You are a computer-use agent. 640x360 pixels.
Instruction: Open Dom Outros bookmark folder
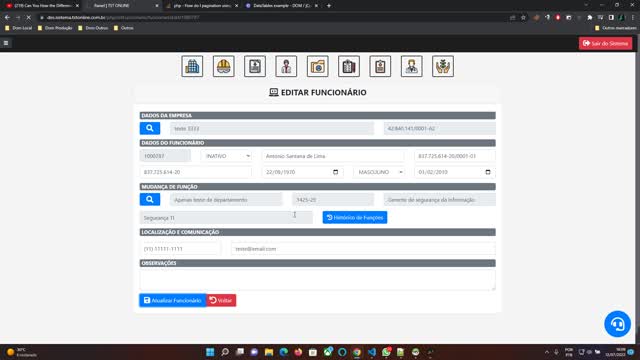(93, 28)
